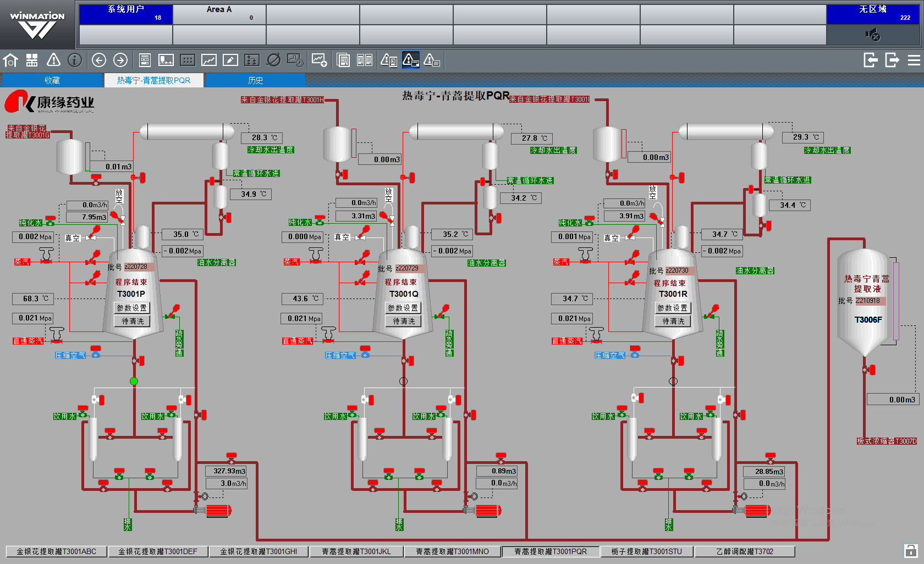Click 参数设置 button on tank T3001P

(x=132, y=308)
